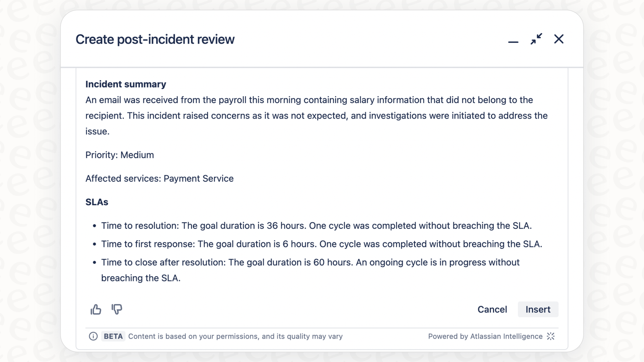Give thumbs up feedback on the AI summary

pyautogui.click(x=95, y=309)
